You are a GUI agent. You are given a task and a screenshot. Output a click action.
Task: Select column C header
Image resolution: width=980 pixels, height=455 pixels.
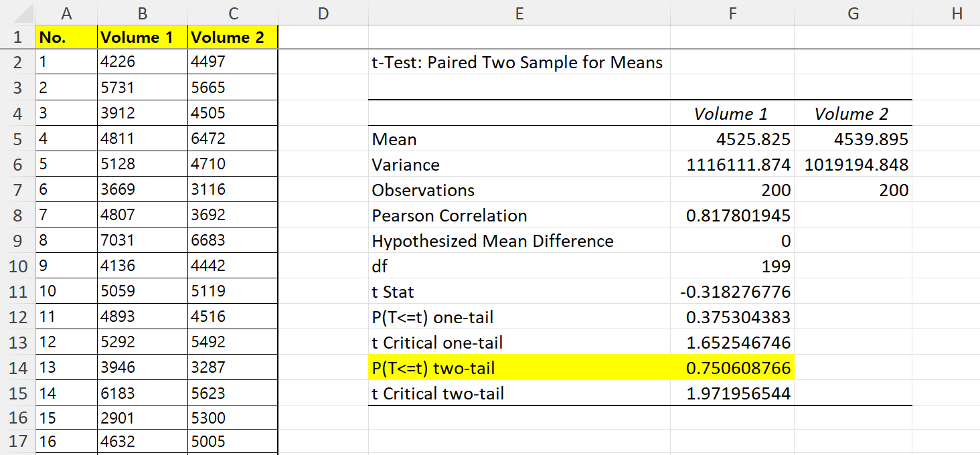pos(233,12)
